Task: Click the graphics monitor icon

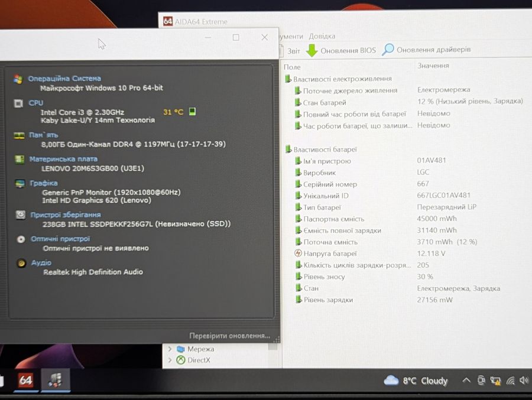Action: (x=20, y=184)
